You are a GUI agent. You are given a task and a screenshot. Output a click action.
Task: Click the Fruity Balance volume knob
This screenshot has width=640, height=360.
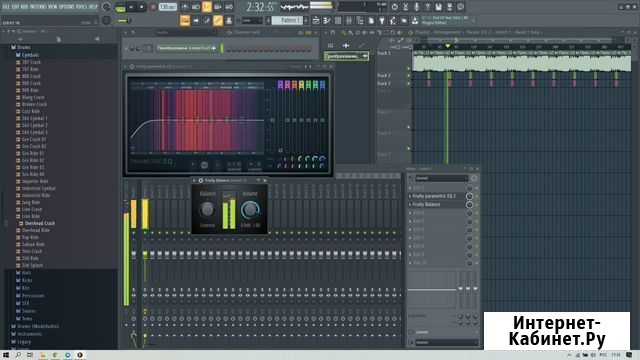click(x=250, y=210)
